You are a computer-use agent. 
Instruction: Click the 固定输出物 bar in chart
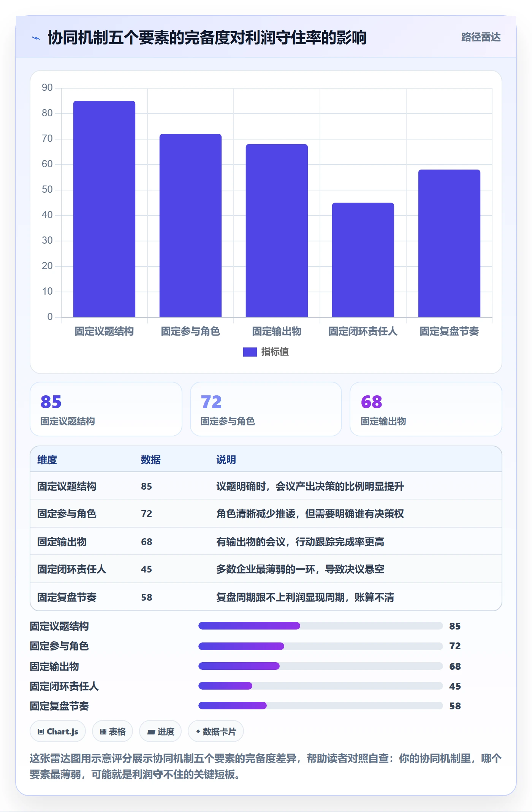[x=277, y=230]
